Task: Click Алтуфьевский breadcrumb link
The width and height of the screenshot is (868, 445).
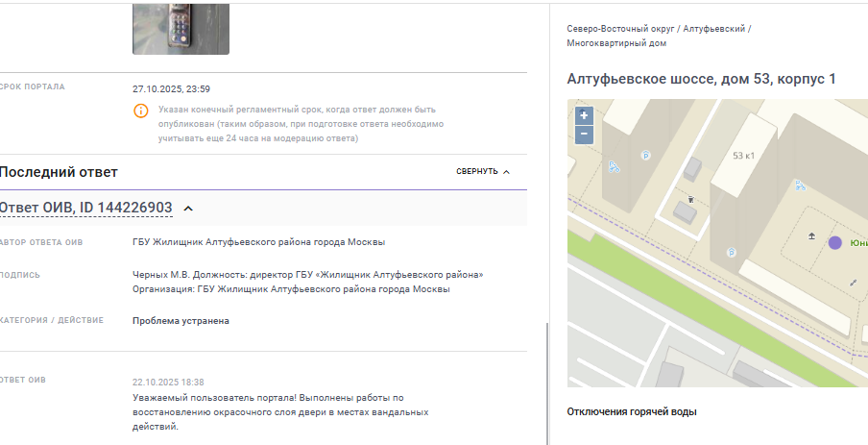Action: point(714,29)
